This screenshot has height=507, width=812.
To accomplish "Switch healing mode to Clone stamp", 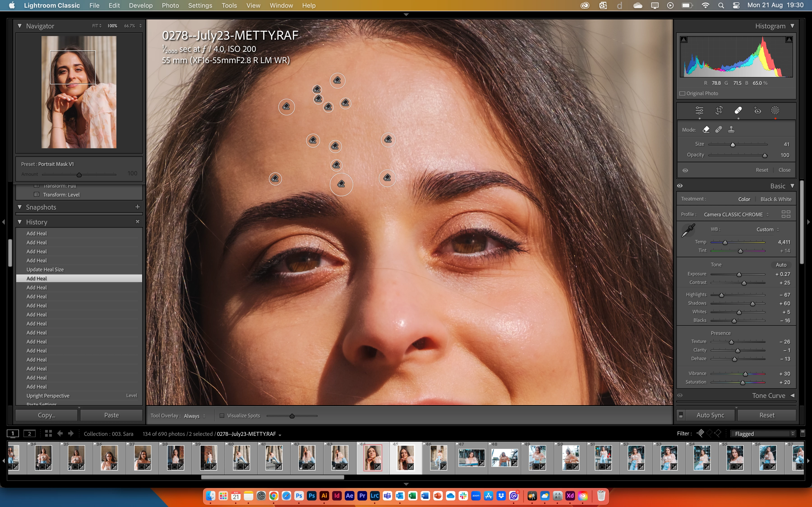I will 731,129.
